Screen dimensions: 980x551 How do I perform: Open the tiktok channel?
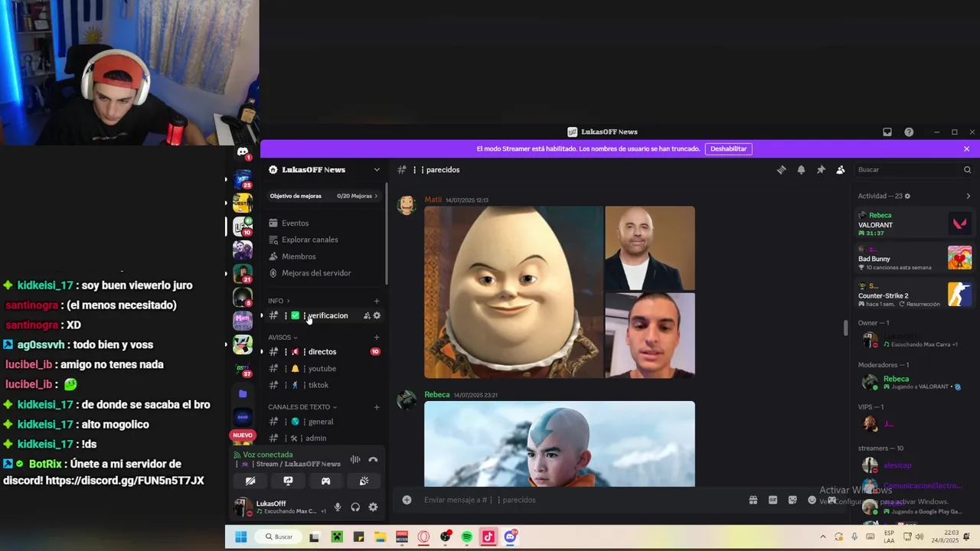324,385
